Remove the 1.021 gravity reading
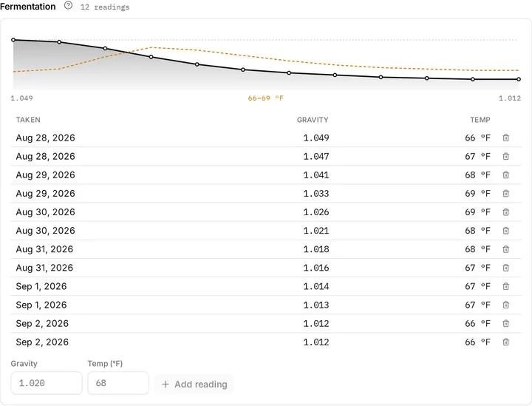Screen dimensions: 532x406 [505, 231]
